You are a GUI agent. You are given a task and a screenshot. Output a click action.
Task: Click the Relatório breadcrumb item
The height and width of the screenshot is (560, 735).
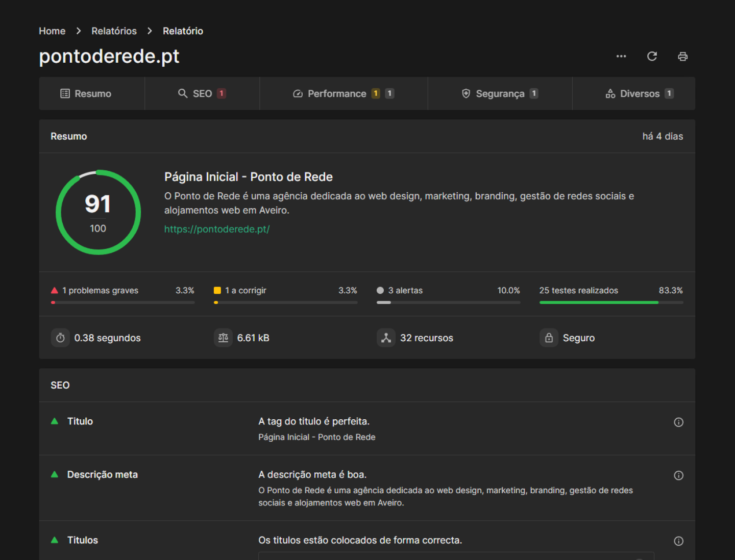click(183, 31)
